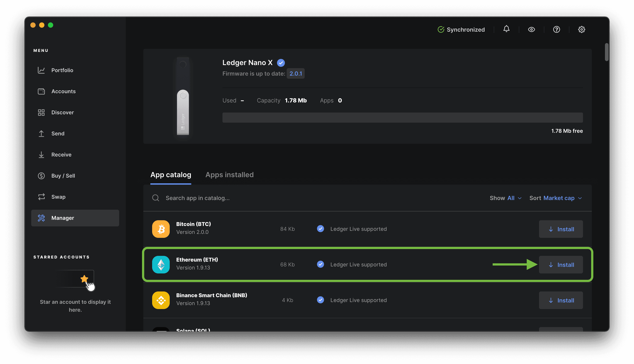This screenshot has width=634, height=364.
Task: Open the Sort Market cap dropdown
Action: [556, 198]
